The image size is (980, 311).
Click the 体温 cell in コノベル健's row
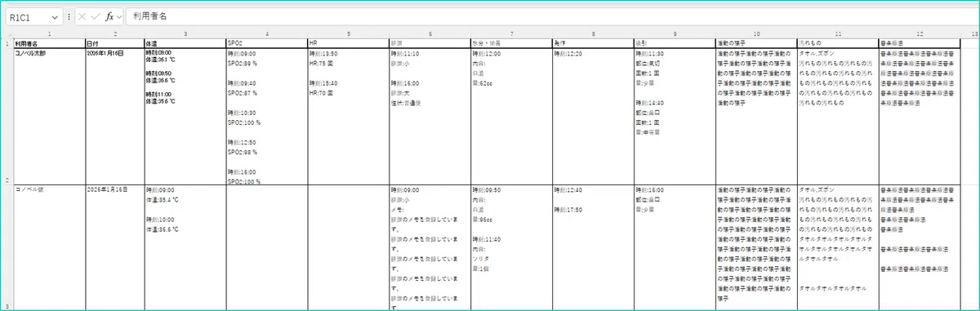(x=185, y=247)
